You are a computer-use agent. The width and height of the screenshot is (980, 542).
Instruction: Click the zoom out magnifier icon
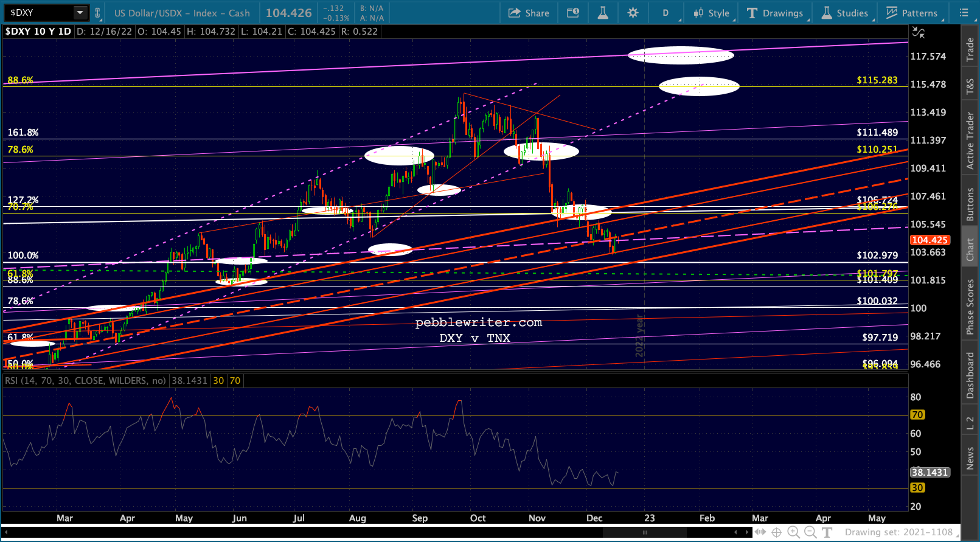(x=810, y=532)
